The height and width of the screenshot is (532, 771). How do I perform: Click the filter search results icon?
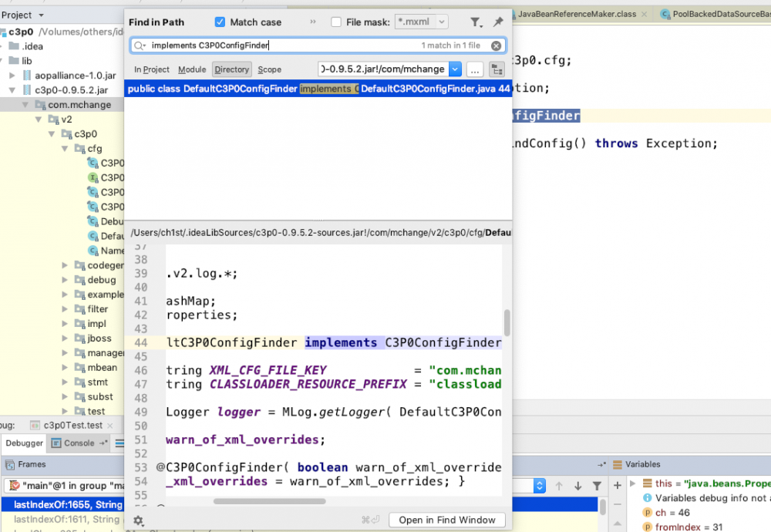coord(476,22)
